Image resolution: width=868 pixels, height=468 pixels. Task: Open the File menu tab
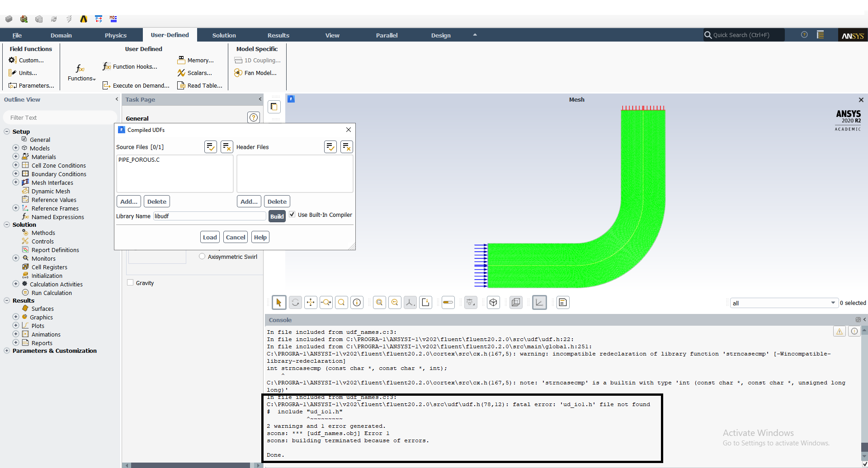17,35
